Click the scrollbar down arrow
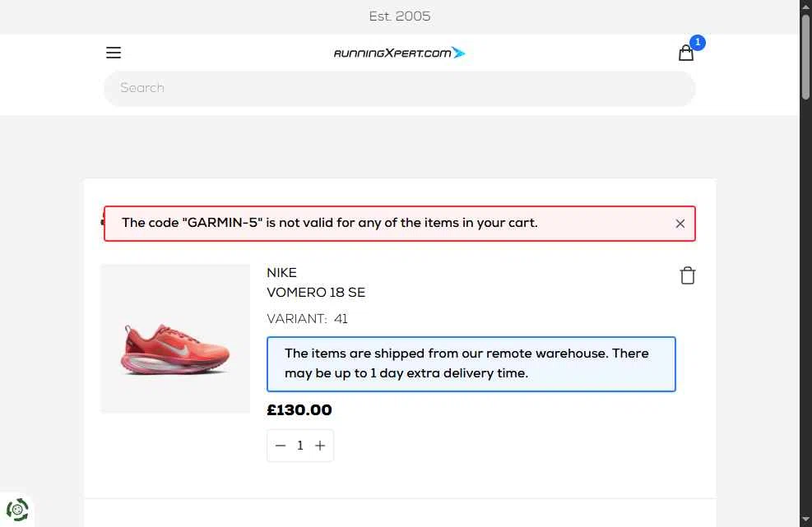 [x=805, y=520]
